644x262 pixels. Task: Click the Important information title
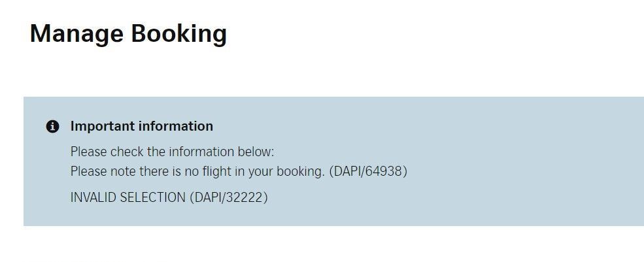click(141, 126)
